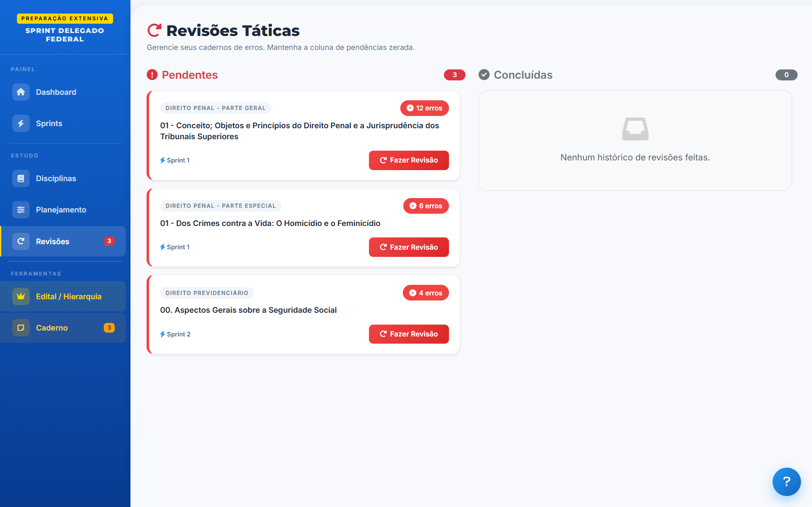
Task: Open Sprints in the sidebar
Action: (x=63, y=124)
